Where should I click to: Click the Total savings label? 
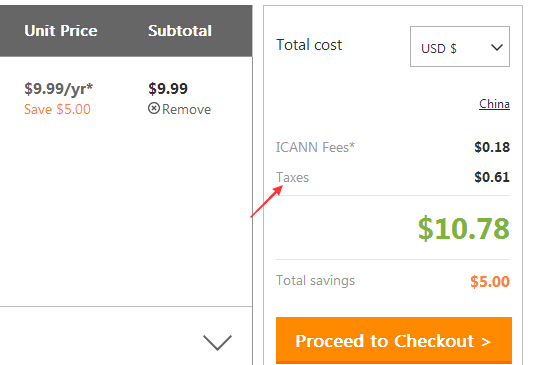coord(315,281)
